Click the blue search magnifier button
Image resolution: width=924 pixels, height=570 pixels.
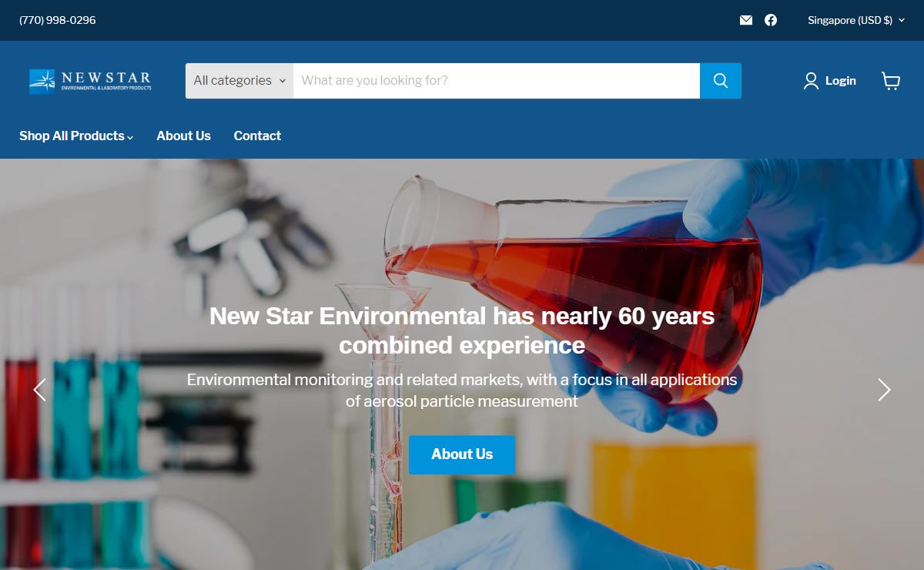tap(721, 81)
